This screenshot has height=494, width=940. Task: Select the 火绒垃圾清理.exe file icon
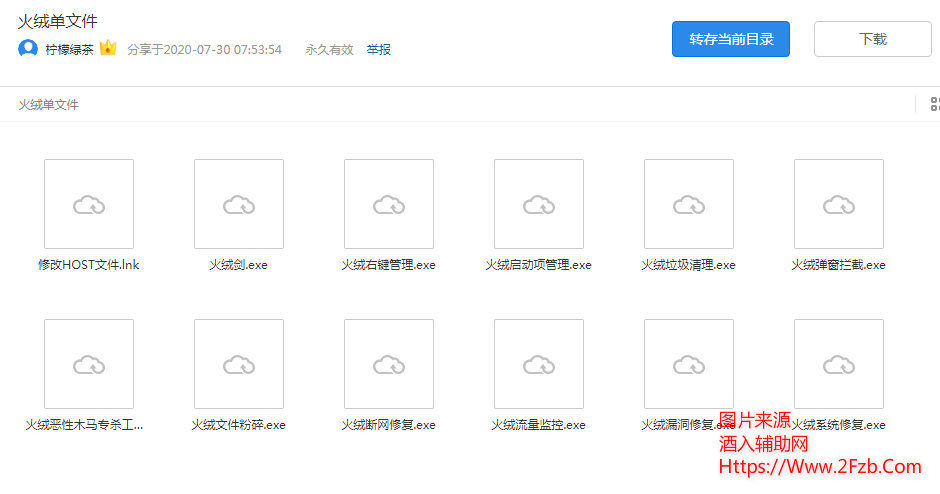[689, 204]
